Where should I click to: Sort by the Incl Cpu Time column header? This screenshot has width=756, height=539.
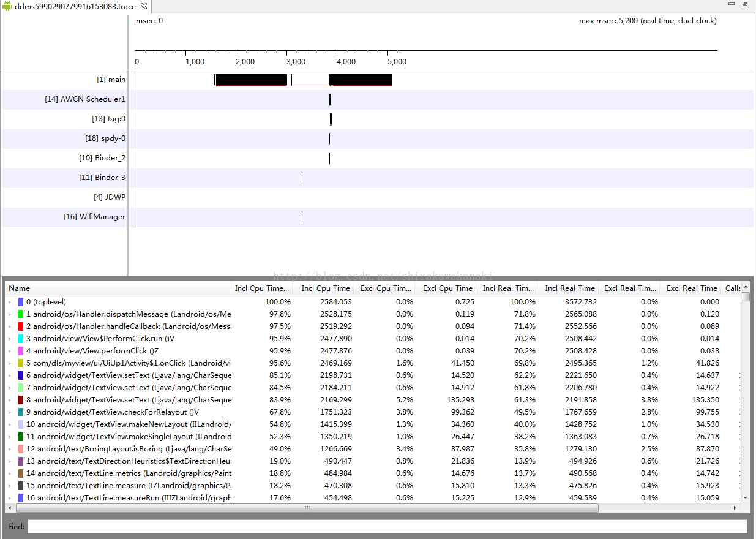tap(326, 288)
